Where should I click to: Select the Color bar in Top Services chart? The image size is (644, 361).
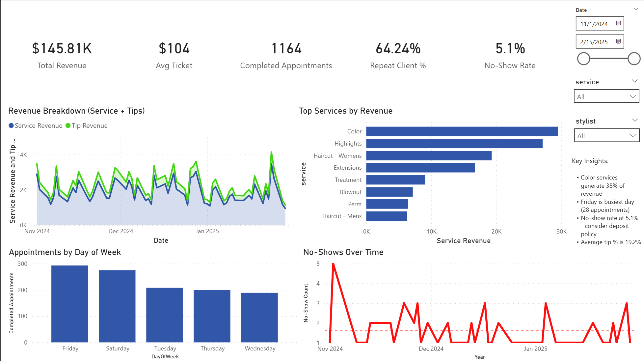[461, 131]
